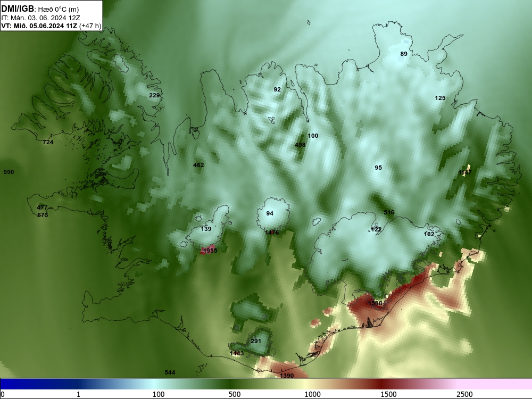The height and width of the screenshot is (399, 532).
Task: Click the map value 1443
Action: (237, 354)
